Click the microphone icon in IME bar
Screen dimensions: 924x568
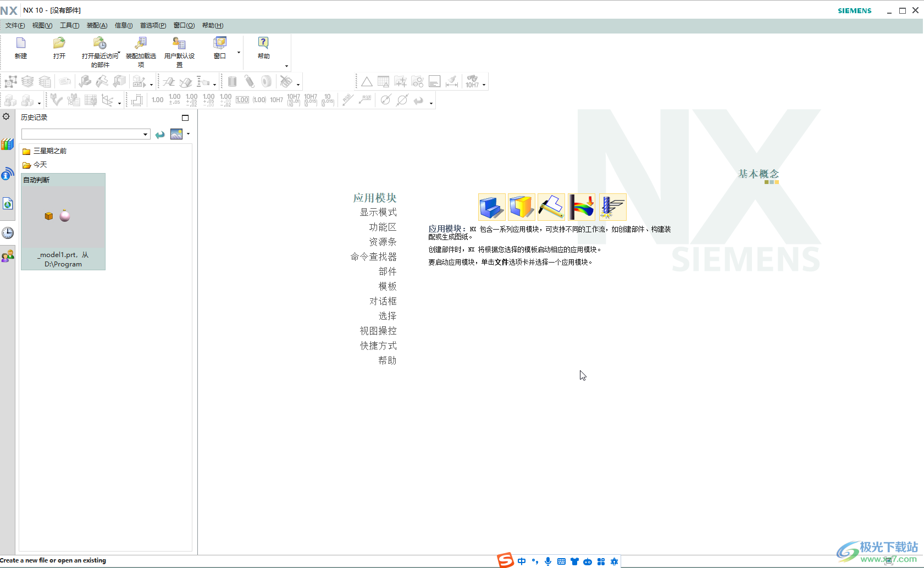click(x=548, y=561)
